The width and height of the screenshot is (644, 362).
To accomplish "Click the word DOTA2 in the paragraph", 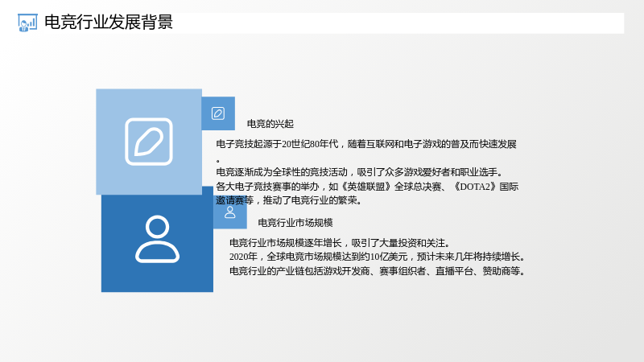I will click(x=475, y=187).
